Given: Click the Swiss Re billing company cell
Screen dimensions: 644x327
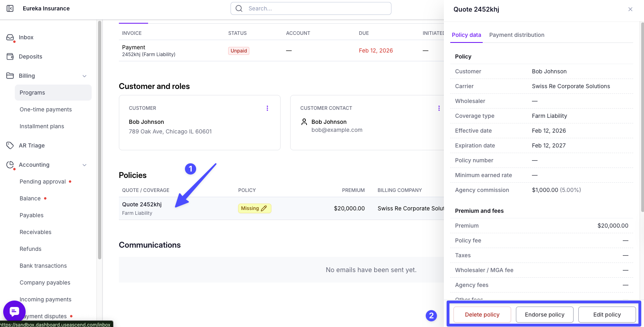Looking at the screenshot, I should tap(411, 208).
